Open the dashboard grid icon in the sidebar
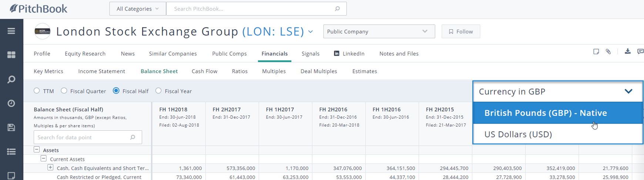Viewport: 644px width, 180px height. [x=11, y=55]
